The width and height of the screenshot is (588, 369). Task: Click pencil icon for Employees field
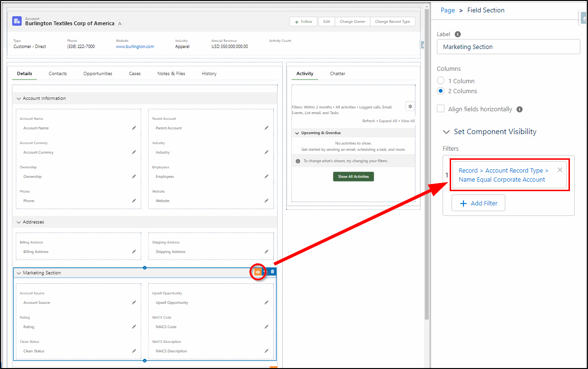pyautogui.click(x=267, y=176)
